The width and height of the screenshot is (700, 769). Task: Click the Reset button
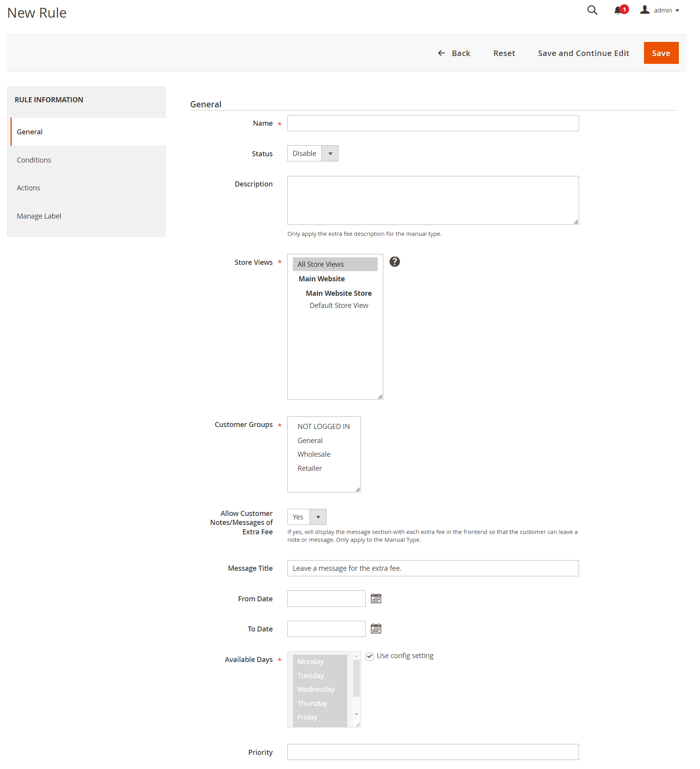(504, 53)
